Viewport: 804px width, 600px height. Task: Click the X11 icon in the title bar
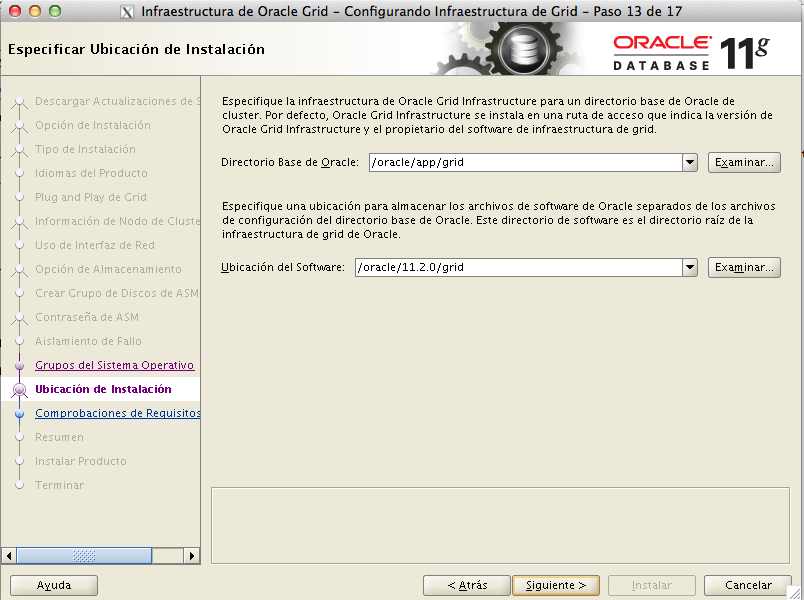click(127, 13)
